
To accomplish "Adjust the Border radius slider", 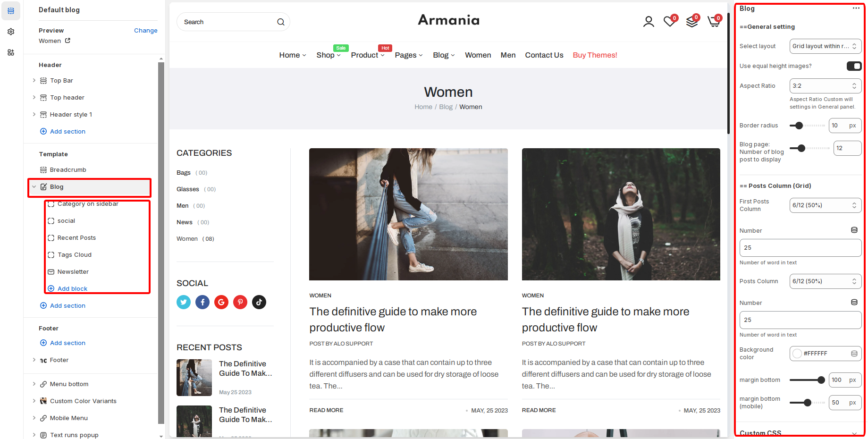I will click(x=799, y=126).
